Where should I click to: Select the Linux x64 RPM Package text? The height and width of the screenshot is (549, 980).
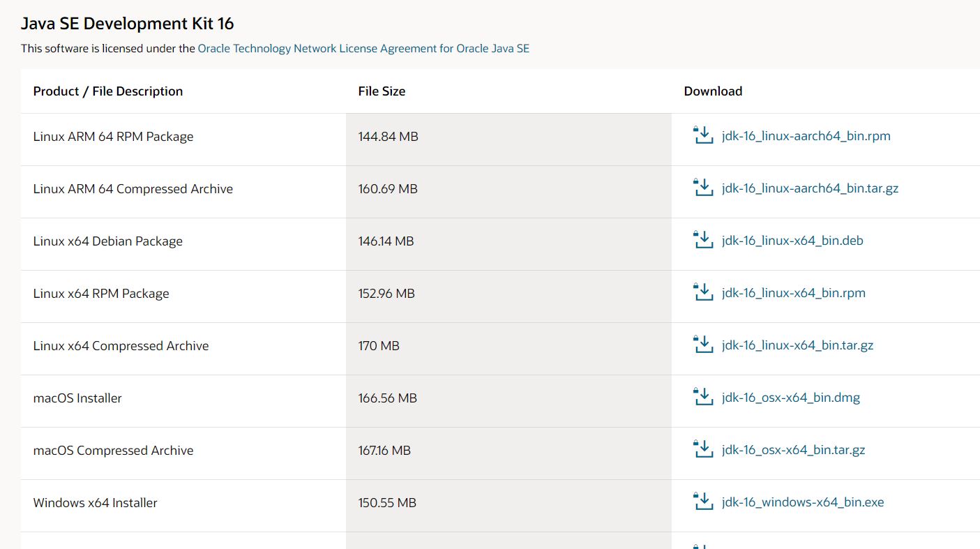pos(101,294)
